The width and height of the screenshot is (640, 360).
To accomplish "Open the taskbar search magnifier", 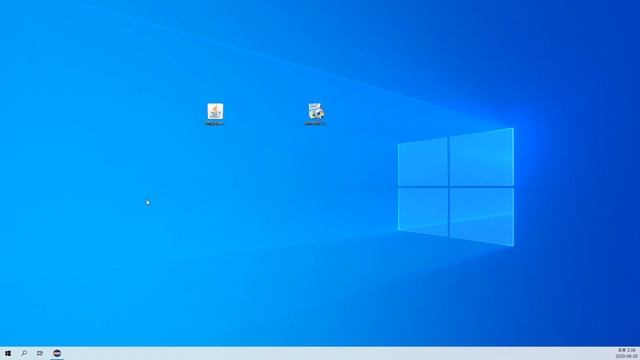I will click(x=24, y=353).
